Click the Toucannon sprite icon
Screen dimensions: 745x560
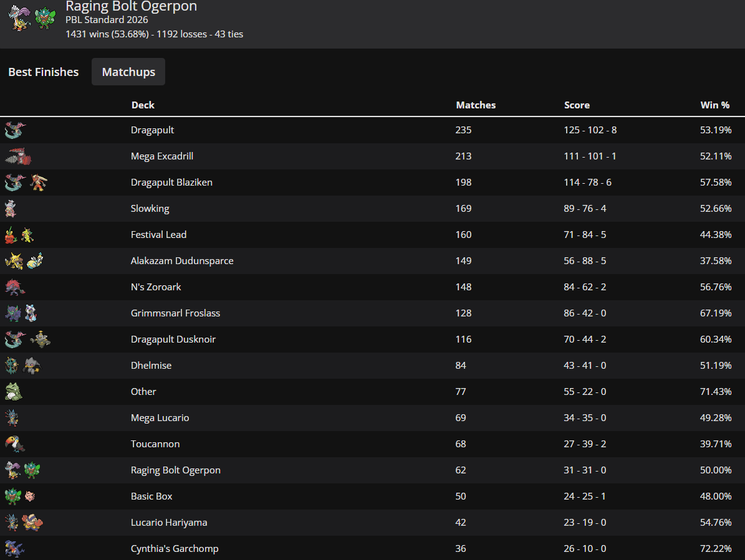[14, 444]
